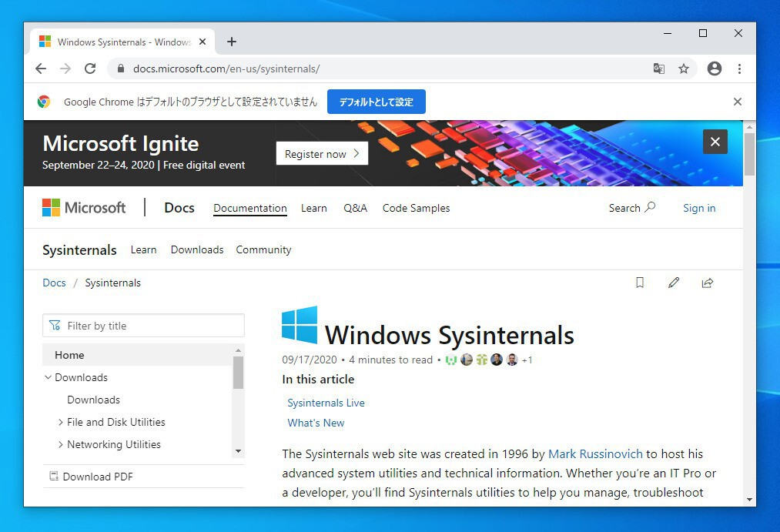Open the Chrome three-dot menu

[740, 69]
